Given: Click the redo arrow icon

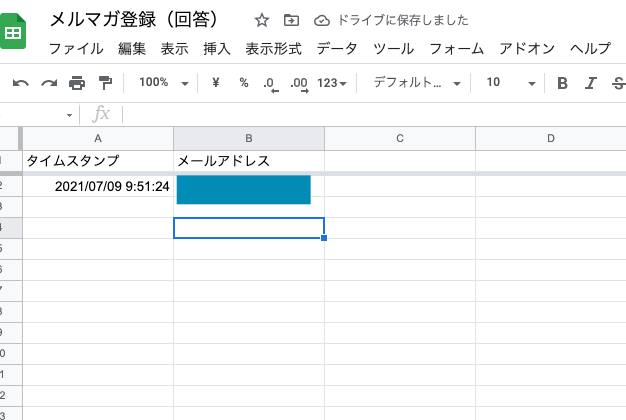Looking at the screenshot, I should point(48,83).
